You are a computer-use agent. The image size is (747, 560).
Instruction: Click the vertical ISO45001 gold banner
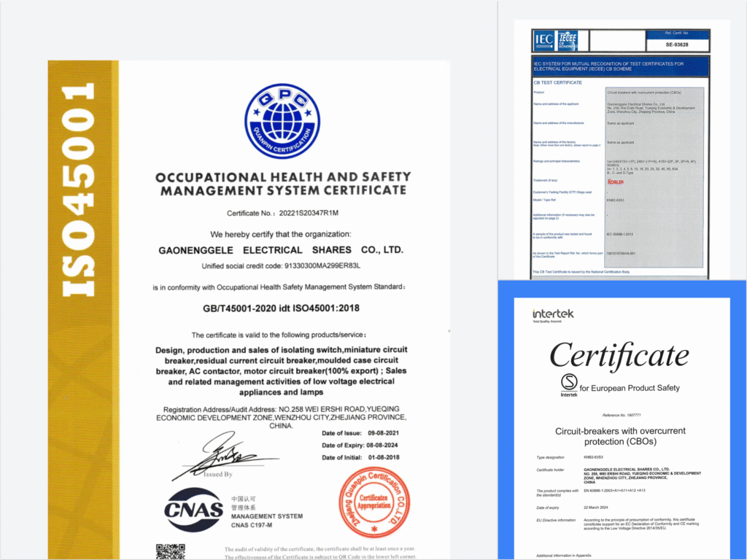(80, 190)
